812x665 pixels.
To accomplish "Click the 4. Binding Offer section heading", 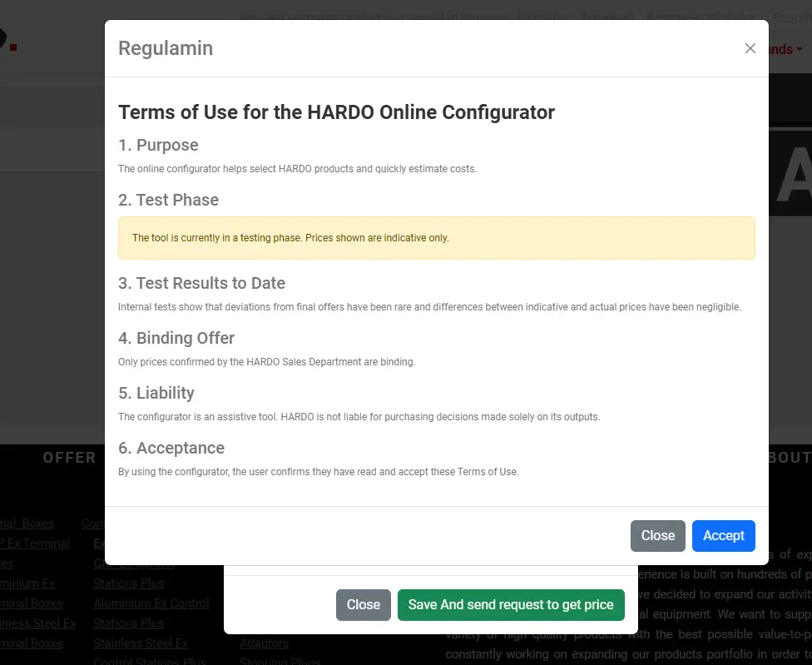I will coord(176,338).
